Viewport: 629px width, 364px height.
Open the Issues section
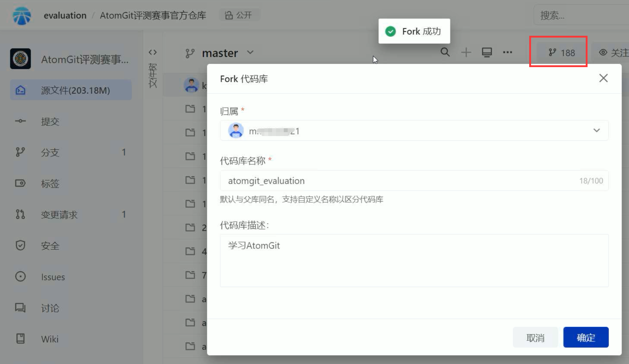(53, 277)
